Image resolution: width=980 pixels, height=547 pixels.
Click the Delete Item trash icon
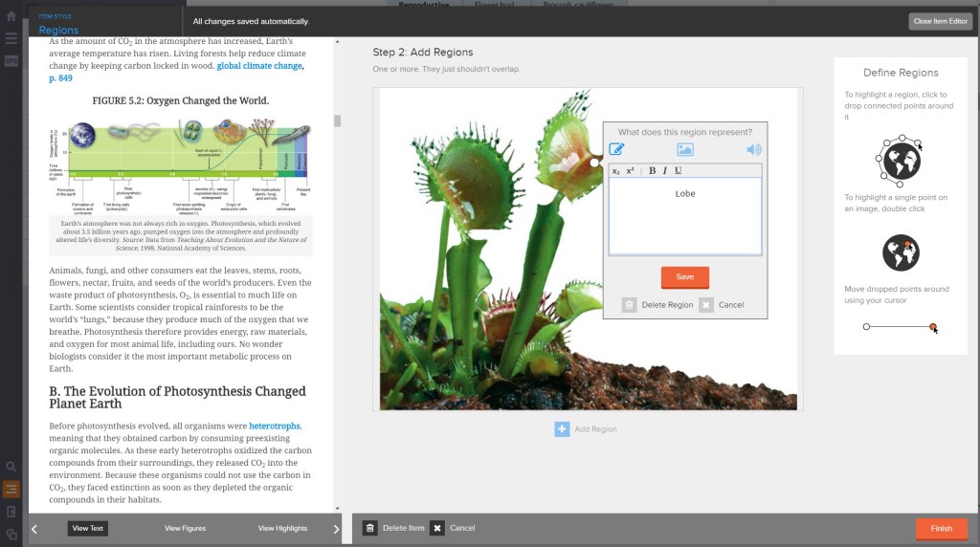(369, 528)
